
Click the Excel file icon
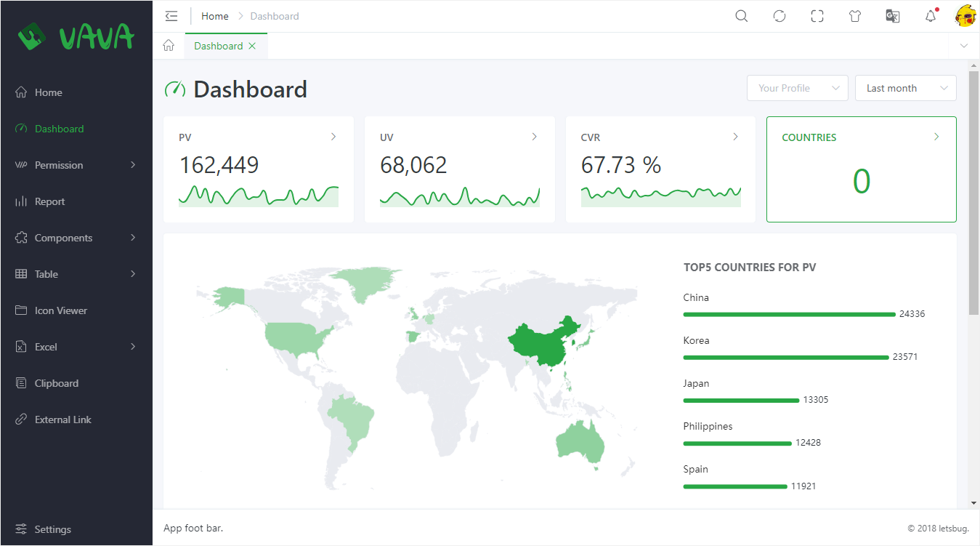tap(21, 347)
